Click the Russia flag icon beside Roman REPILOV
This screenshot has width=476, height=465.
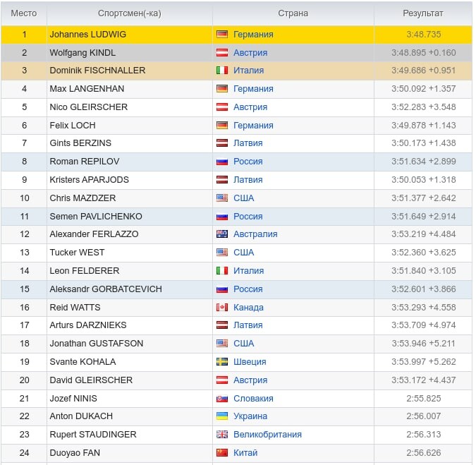click(x=222, y=162)
